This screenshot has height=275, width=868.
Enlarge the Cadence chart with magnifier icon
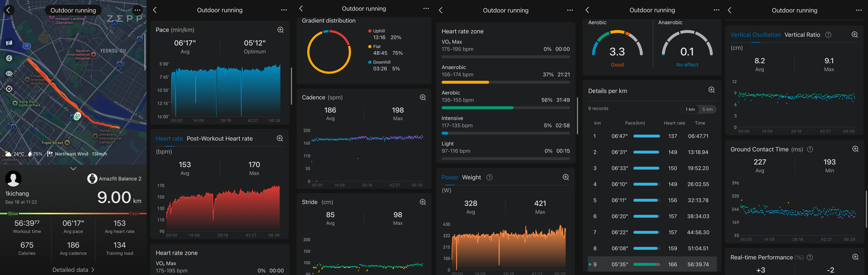tap(423, 97)
